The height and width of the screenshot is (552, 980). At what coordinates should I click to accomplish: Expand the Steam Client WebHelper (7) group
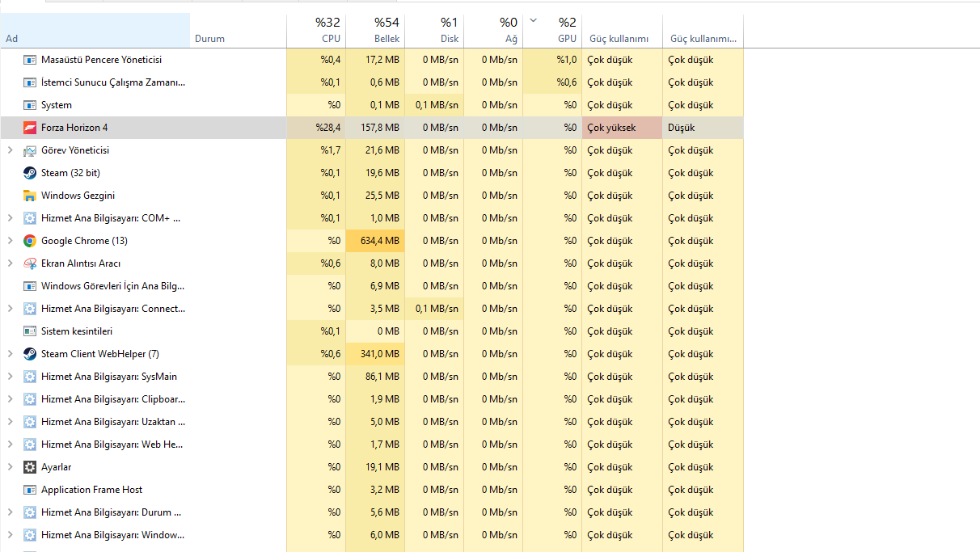click(x=10, y=354)
